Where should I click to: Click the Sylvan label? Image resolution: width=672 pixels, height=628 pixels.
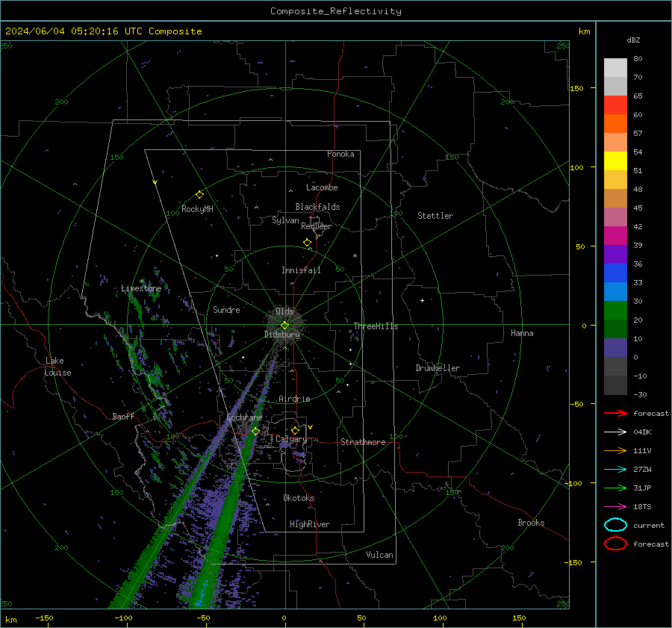(x=285, y=220)
